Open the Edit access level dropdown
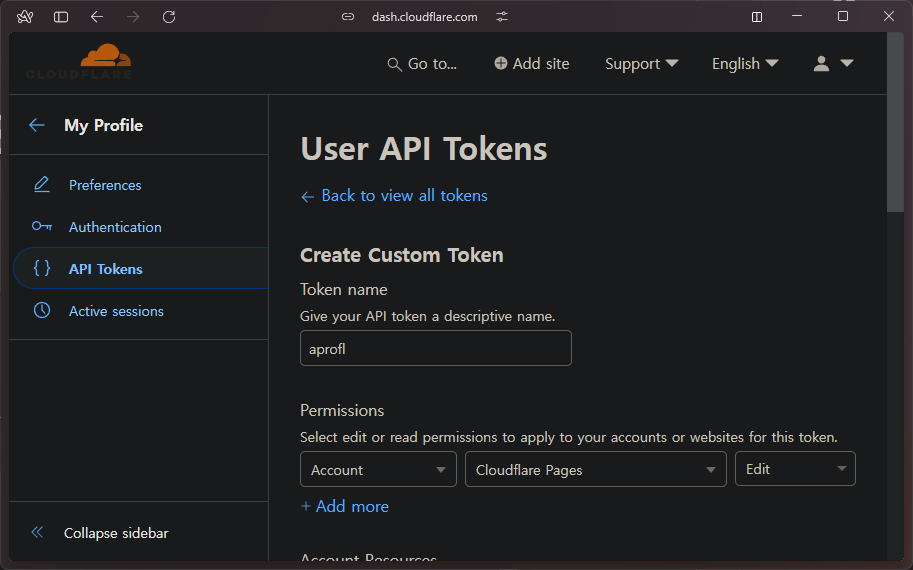Image resolution: width=913 pixels, height=570 pixels. point(795,469)
